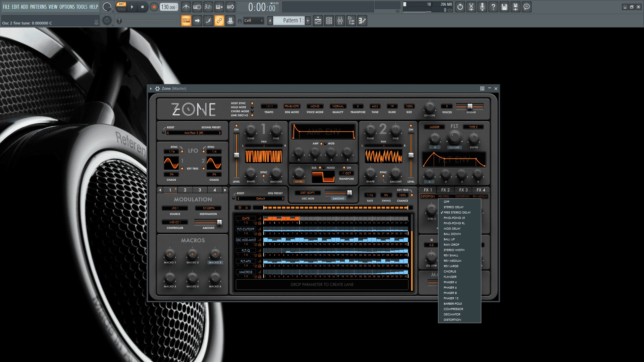Open the filter LADDER type selector
The image size is (644, 362).
click(x=434, y=127)
